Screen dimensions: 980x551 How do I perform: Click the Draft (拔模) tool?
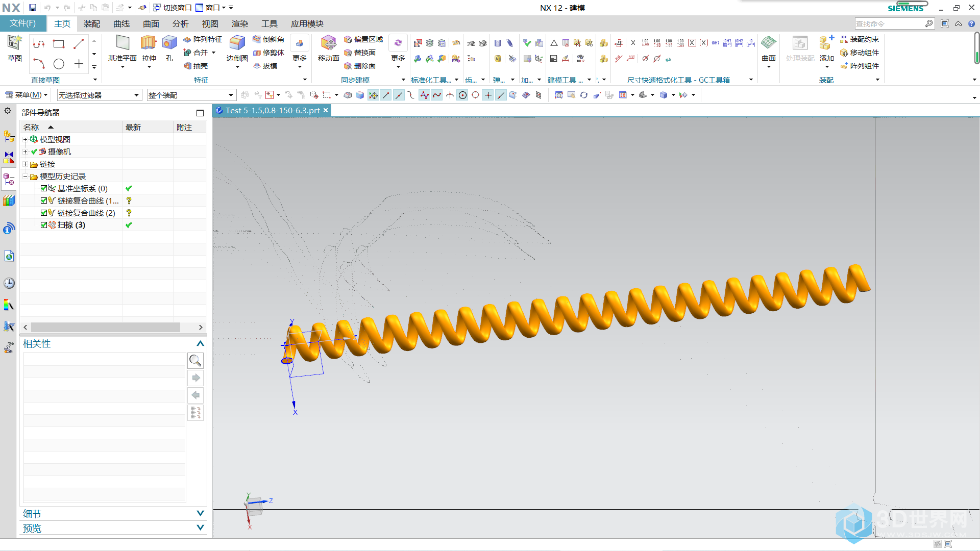point(265,66)
